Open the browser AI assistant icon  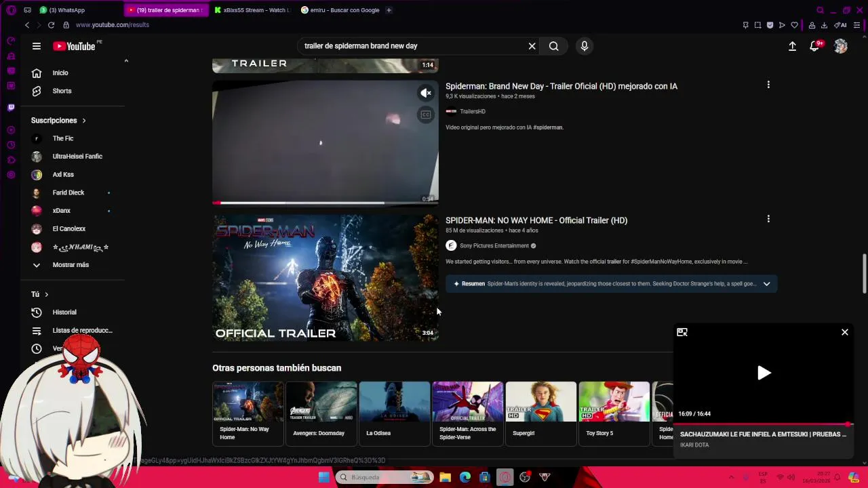coord(841,25)
